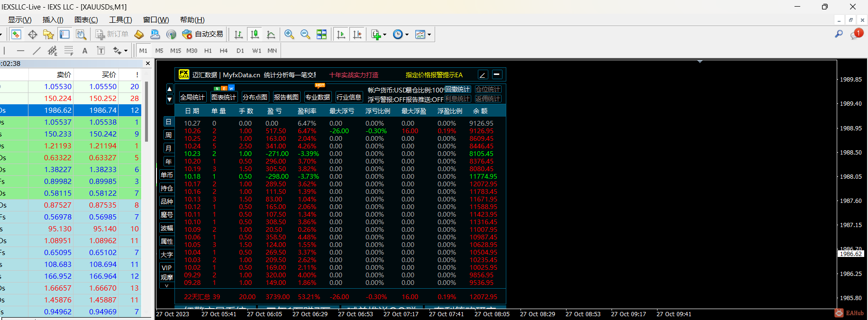868x320 pixels.
Task: Draw a horizontal line on chart
Action: [20, 51]
